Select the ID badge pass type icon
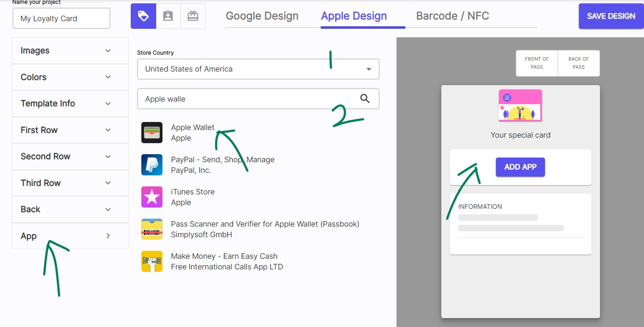Viewport: 644px width, 327px height. point(168,16)
